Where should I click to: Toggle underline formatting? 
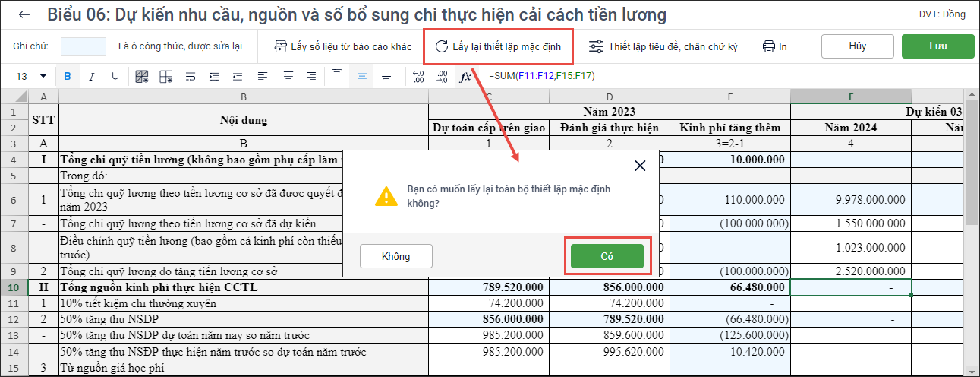[115, 76]
